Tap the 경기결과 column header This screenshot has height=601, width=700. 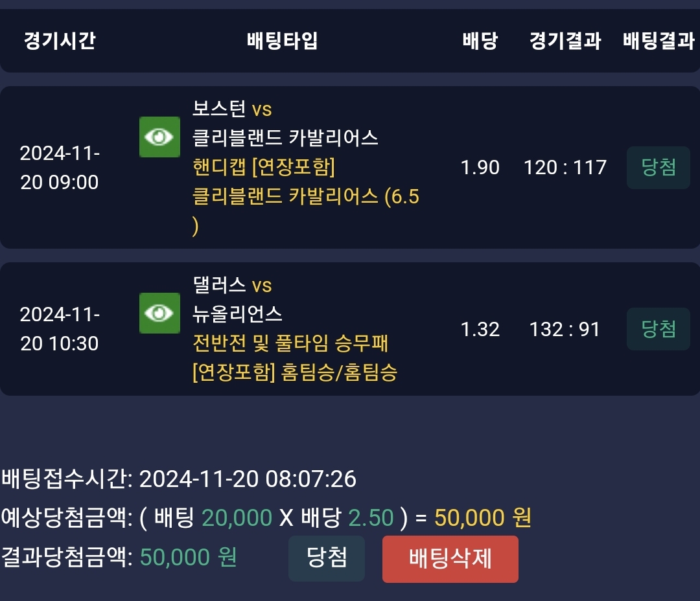[565, 41]
